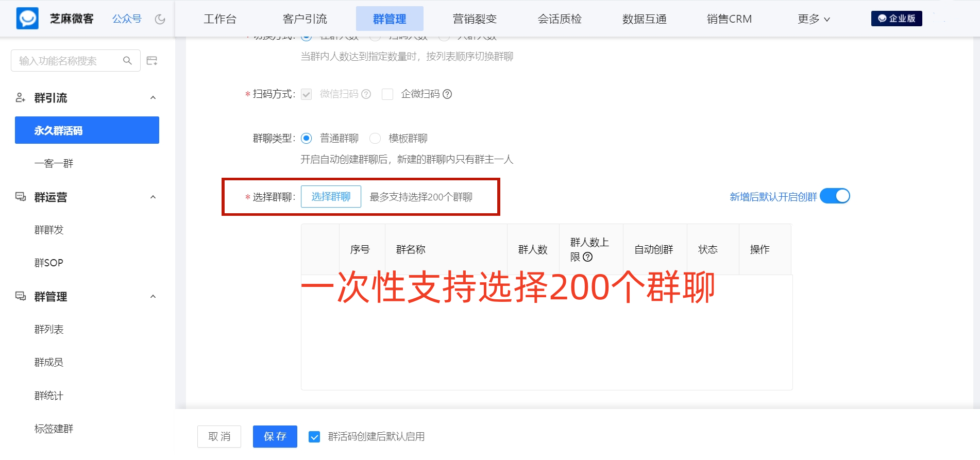The width and height of the screenshot is (980, 460).
Task: Uncheck 群活码创建后默认启用 checkbox
Action: 314,437
